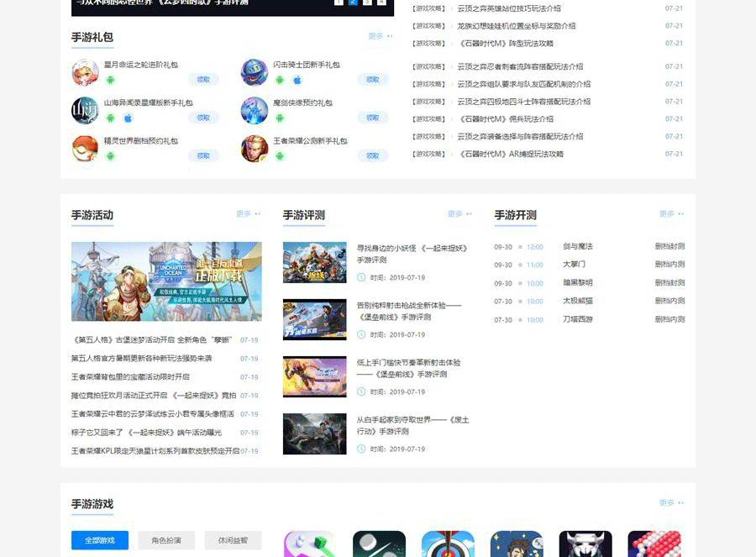Click Android icon under 王者荣耀公测新手礼包

coord(280,156)
